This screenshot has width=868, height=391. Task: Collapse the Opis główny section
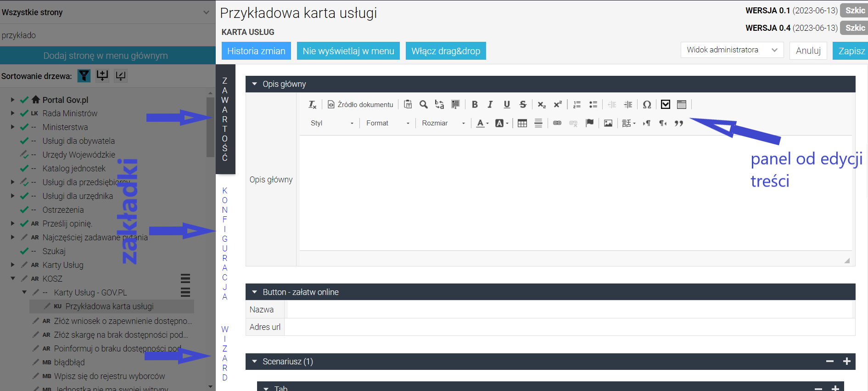click(x=254, y=84)
